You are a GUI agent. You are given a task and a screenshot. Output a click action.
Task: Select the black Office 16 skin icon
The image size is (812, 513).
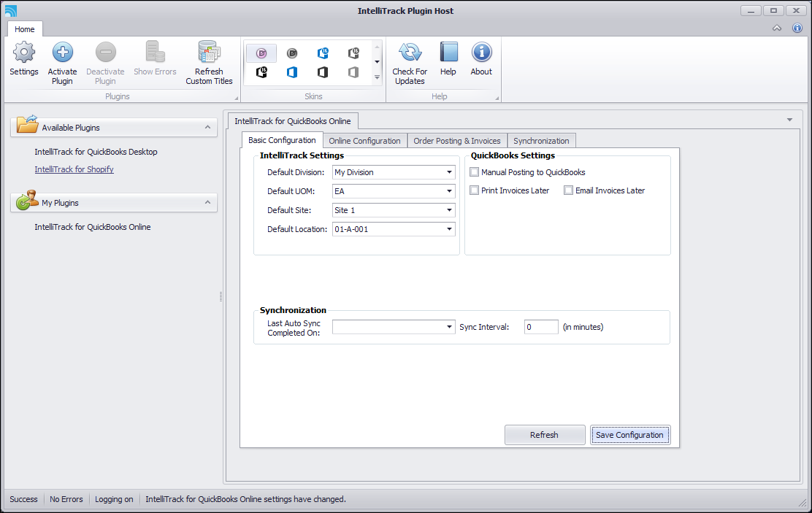click(261, 72)
